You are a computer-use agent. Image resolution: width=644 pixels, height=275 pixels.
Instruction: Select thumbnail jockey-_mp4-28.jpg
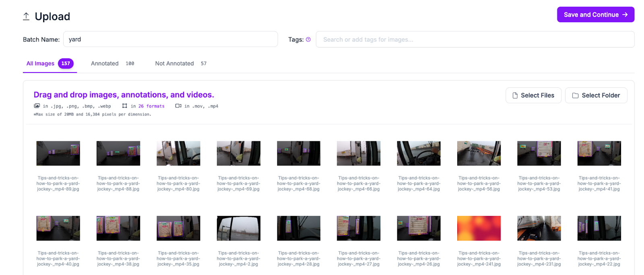299,228
